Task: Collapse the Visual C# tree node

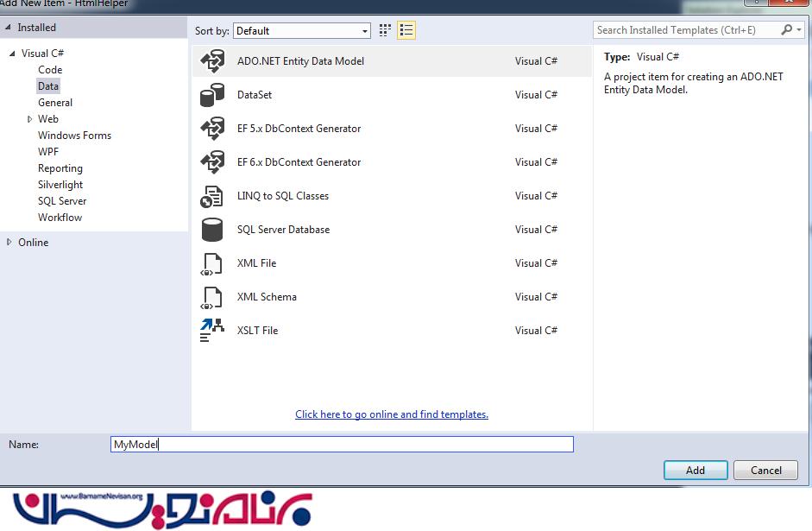Action: click(x=13, y=54)
